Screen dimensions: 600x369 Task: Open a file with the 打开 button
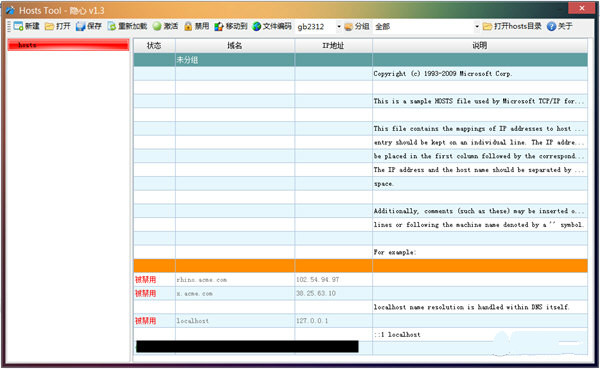[x=58, y=26]
